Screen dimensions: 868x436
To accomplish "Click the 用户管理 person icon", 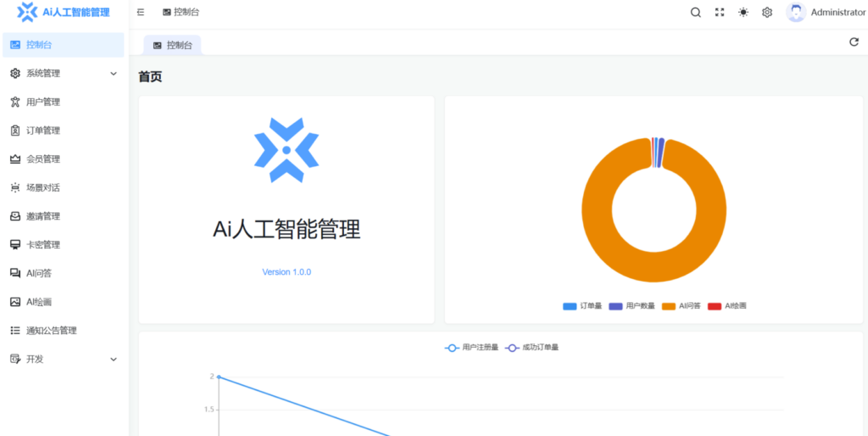I will tap(15, 102).
